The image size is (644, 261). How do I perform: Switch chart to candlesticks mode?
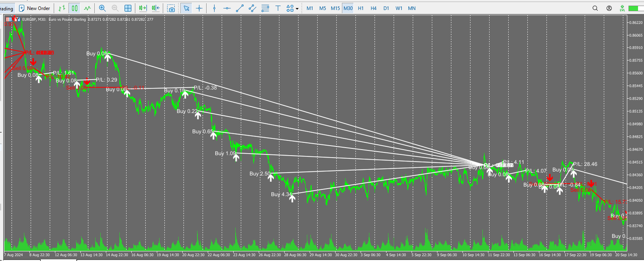point(74,8)
